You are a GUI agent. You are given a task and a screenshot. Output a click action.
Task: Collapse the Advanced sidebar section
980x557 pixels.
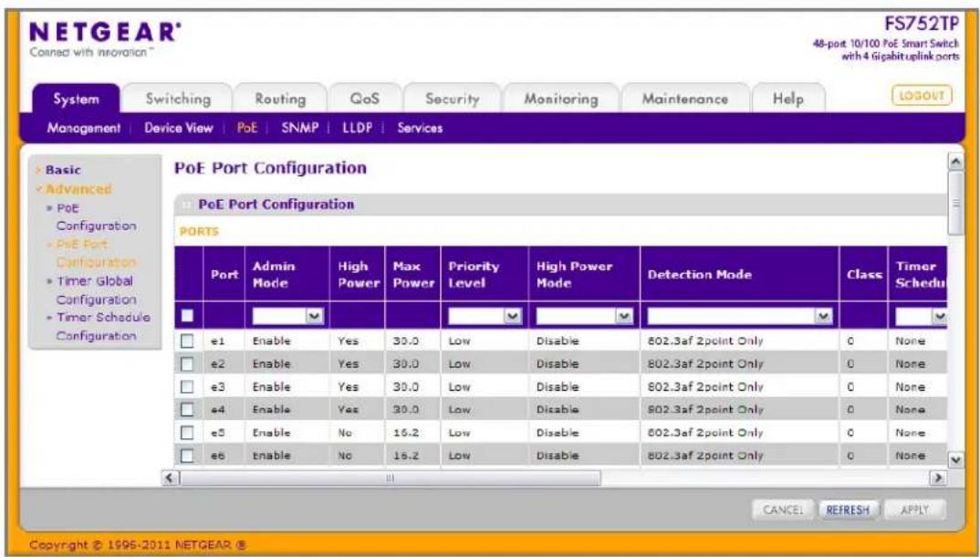pyautogui.click(x=74, y=189)
